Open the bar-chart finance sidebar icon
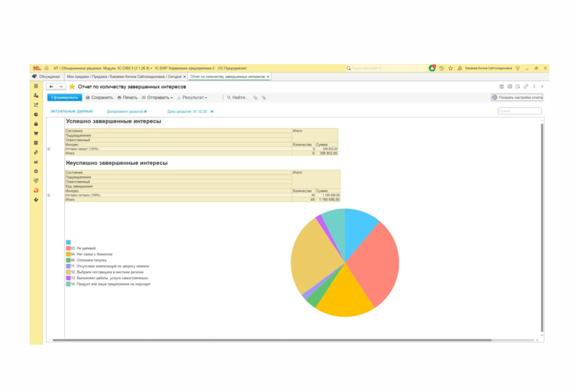This screenshot has width=577, height=392. [x=36, y=162]
